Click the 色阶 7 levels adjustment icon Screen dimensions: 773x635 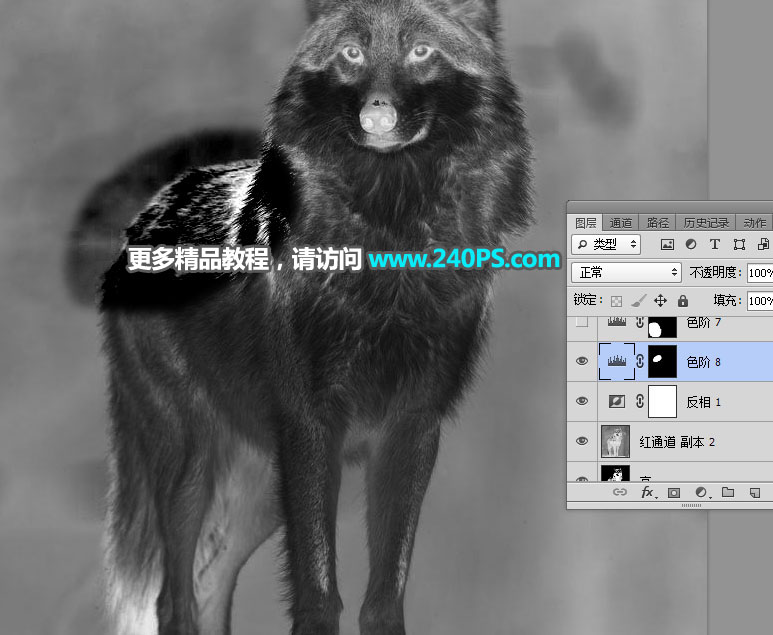coord(617,323)
